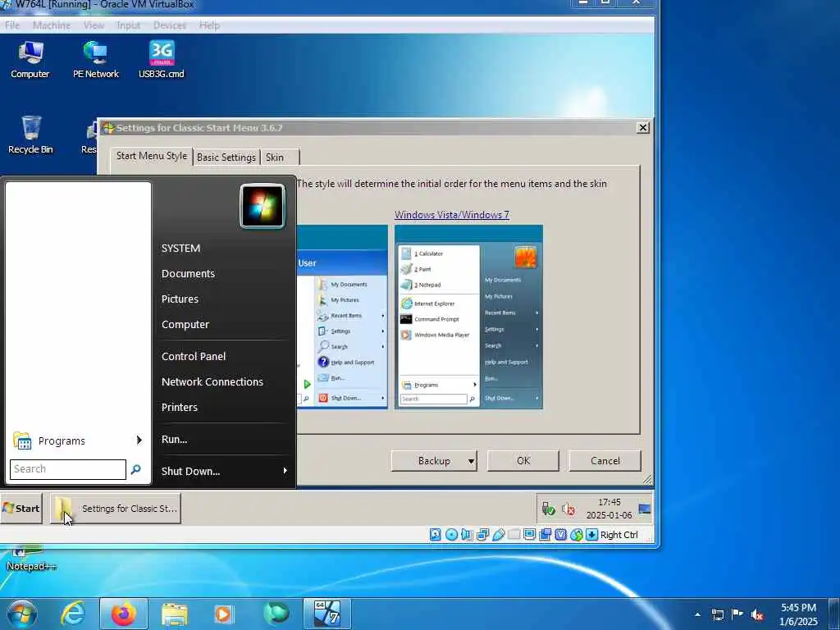Click OK in Classic Start Menu settings
The image size is (840, 630).
click(x=523, y=461)
